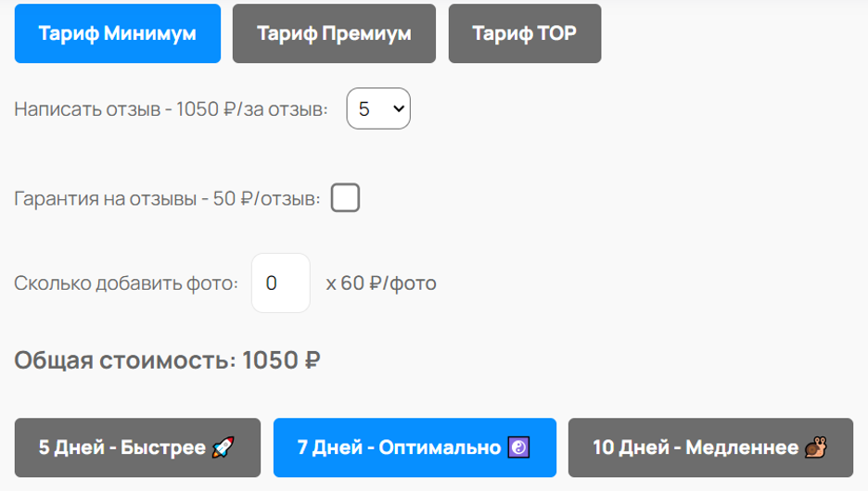This screenshot has width=868, height=491.
Task: Focus the photo count input field
Action: [x=281, y=283]
